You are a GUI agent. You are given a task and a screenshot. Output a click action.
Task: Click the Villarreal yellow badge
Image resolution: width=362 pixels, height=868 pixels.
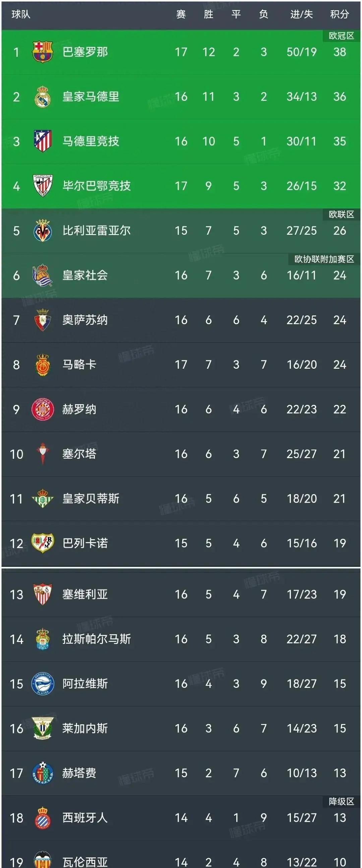coord(43,230)
